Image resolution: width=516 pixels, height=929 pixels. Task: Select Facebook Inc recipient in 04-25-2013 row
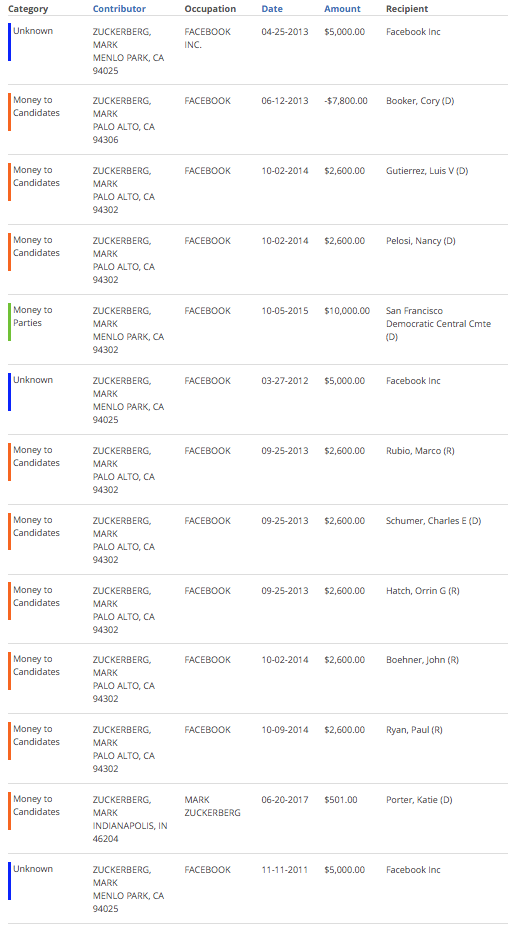click(x=413, y=31)
